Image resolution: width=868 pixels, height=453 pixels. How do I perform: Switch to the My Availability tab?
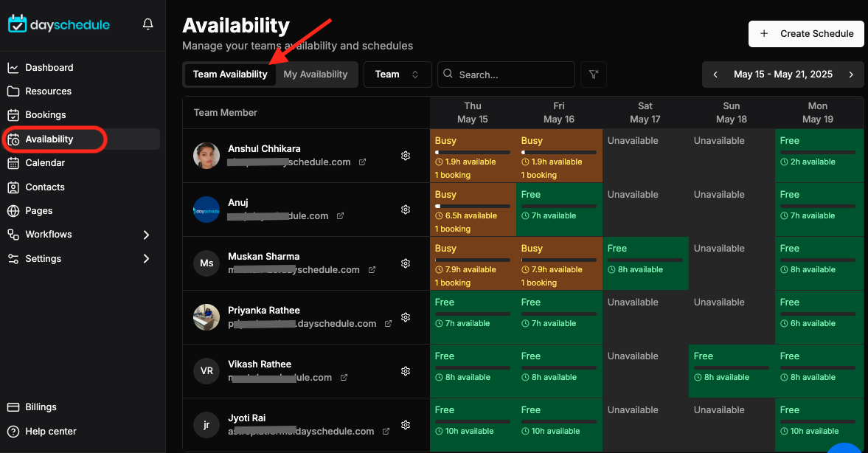click(x=316, y=75)
